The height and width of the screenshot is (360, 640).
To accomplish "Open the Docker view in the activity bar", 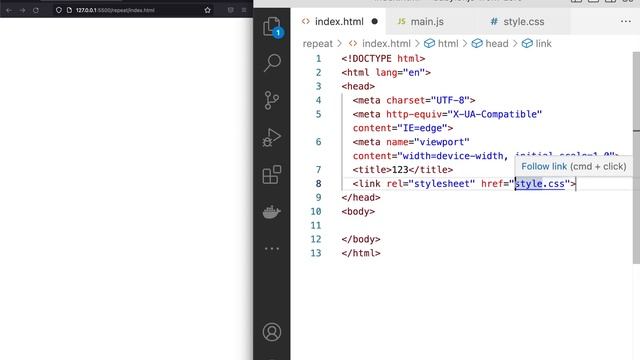I will [x=272, y=212].
